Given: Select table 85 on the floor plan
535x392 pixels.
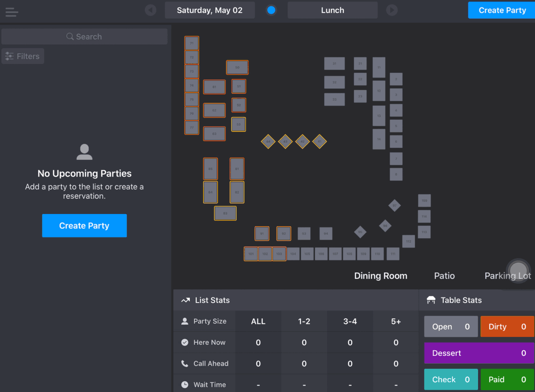Looking at the screenshot, I should click(x=210, y=169).
